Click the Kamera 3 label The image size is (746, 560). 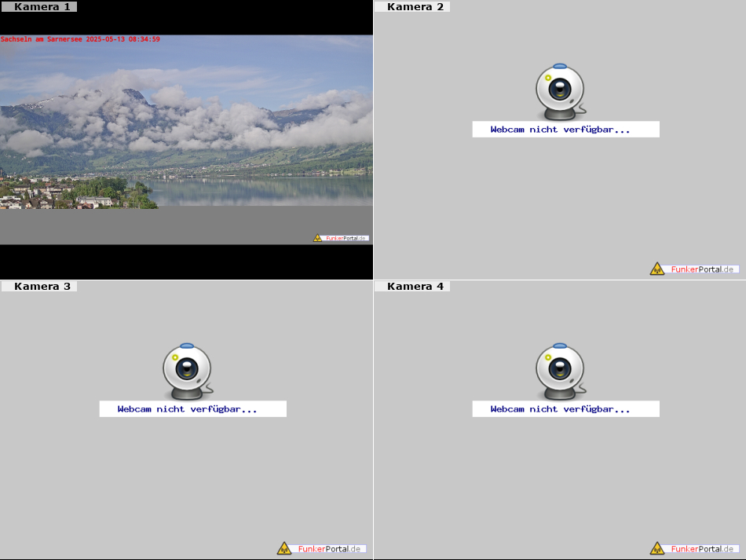click(x=39, y=286)
